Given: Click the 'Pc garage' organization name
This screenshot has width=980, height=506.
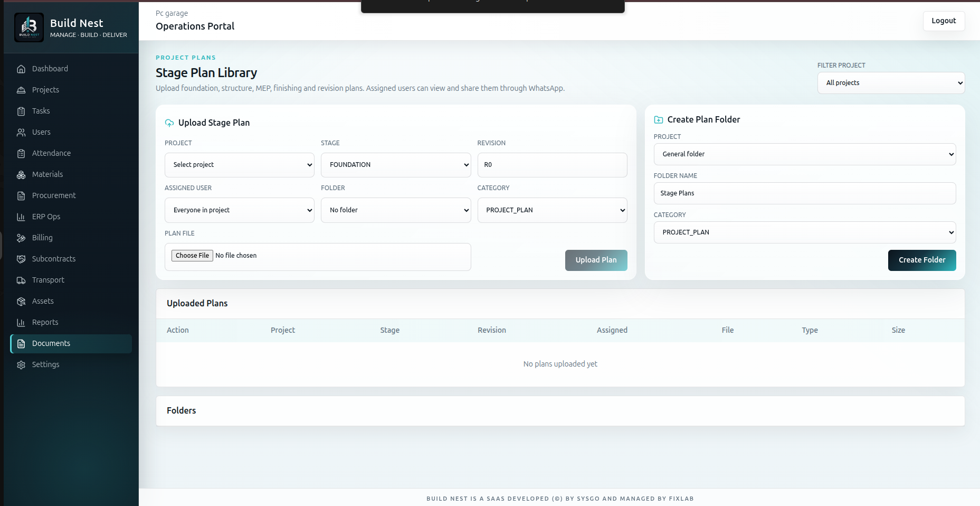Looking at the screenshot, I should coord(172,13).
